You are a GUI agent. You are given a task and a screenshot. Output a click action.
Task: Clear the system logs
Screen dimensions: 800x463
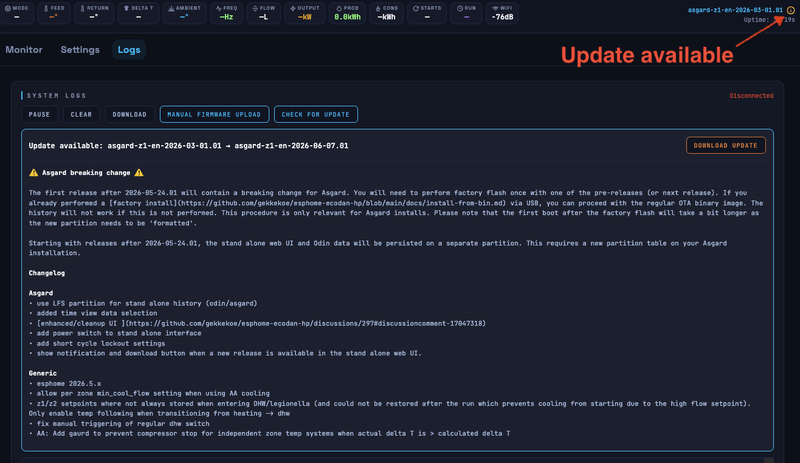click(x=81, y=114)
